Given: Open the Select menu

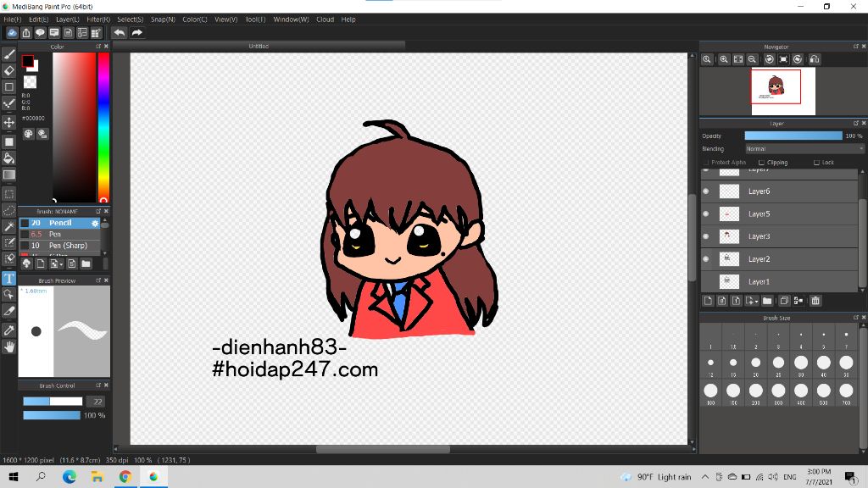Looking at the screenshot, I should point(130,19).
